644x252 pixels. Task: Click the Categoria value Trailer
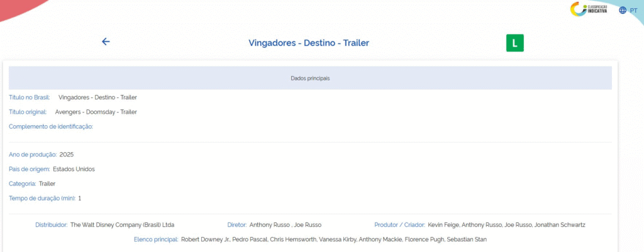pyautogui.click(x=47, y=184)
